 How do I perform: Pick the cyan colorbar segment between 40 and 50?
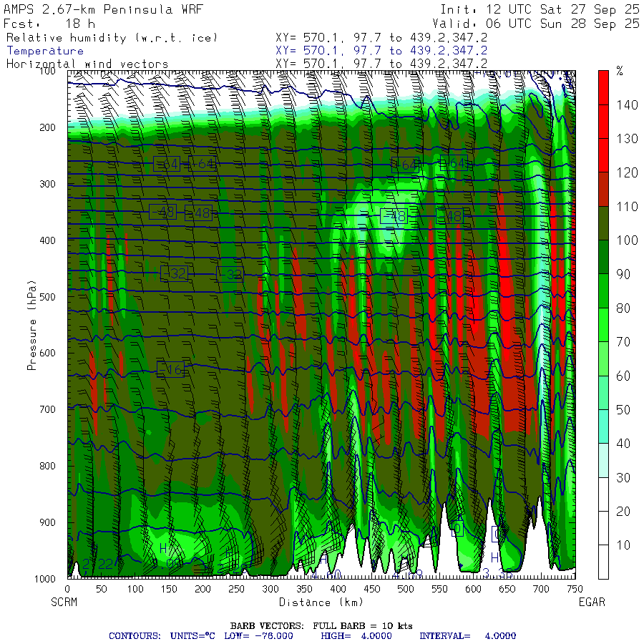(x=603, y=426)
